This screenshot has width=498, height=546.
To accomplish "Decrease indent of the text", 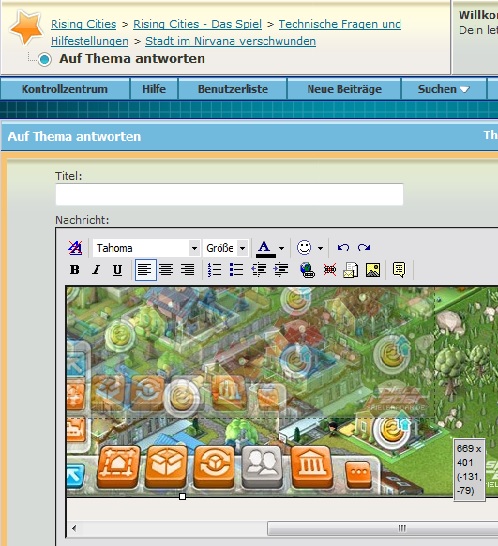I will (x=259, y=270).
